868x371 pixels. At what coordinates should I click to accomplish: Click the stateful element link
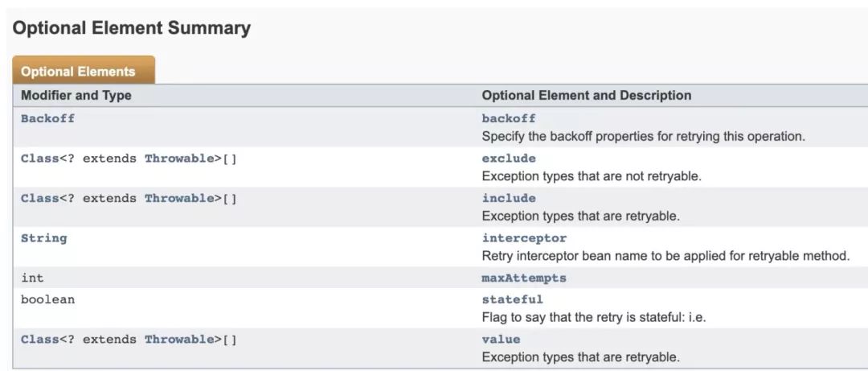coord(513,299)
